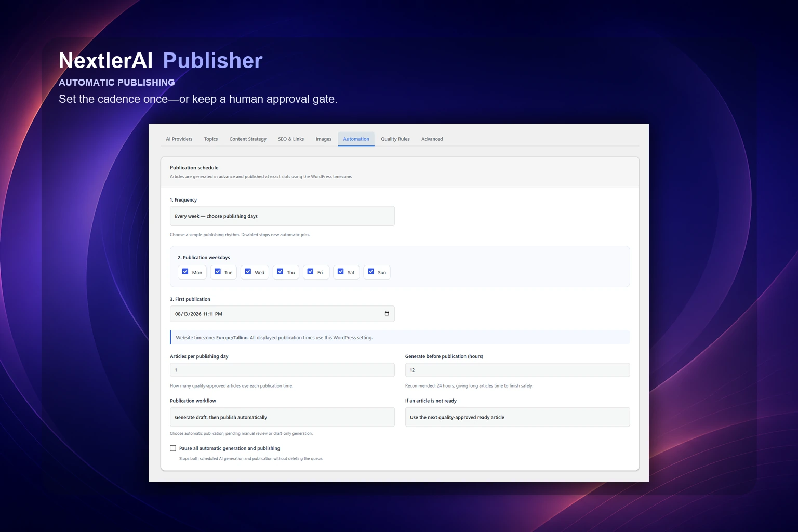Viewport: 798px width, 532px height.
Task: Open the Quality Rules tab
Action: click(x=395, y=139)
